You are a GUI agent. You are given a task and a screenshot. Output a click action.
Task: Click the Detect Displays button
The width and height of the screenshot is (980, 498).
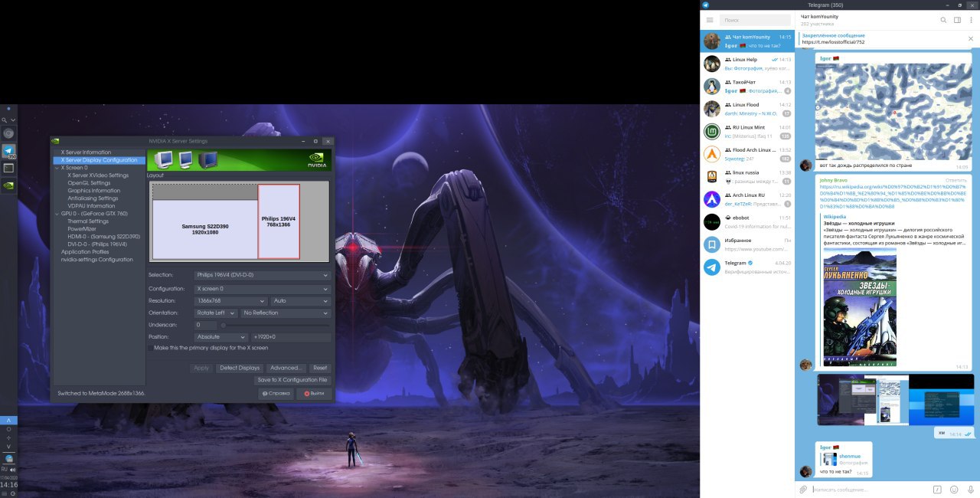point(240,368)
